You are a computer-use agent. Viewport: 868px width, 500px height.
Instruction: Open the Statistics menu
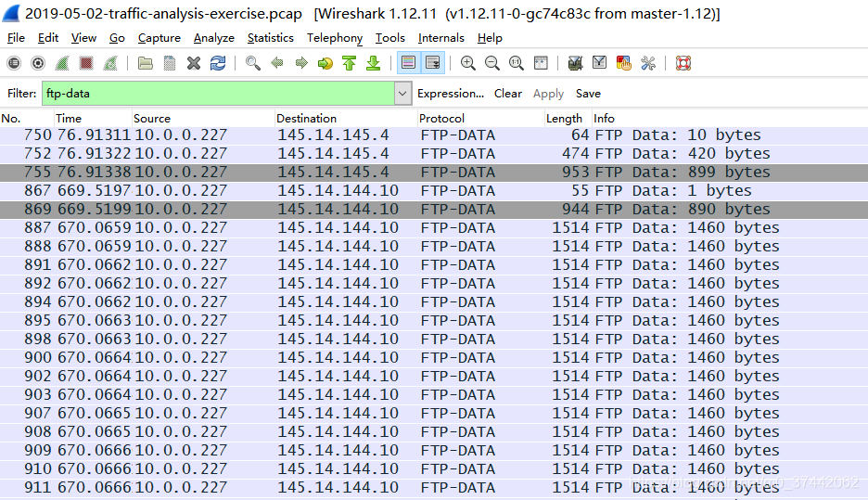pos(270,38)
